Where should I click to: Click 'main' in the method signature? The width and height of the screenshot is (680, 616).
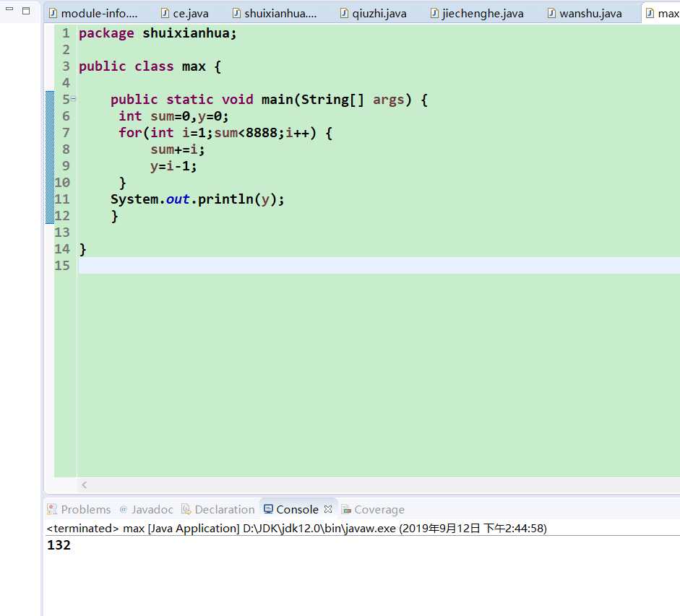(277, 99)
